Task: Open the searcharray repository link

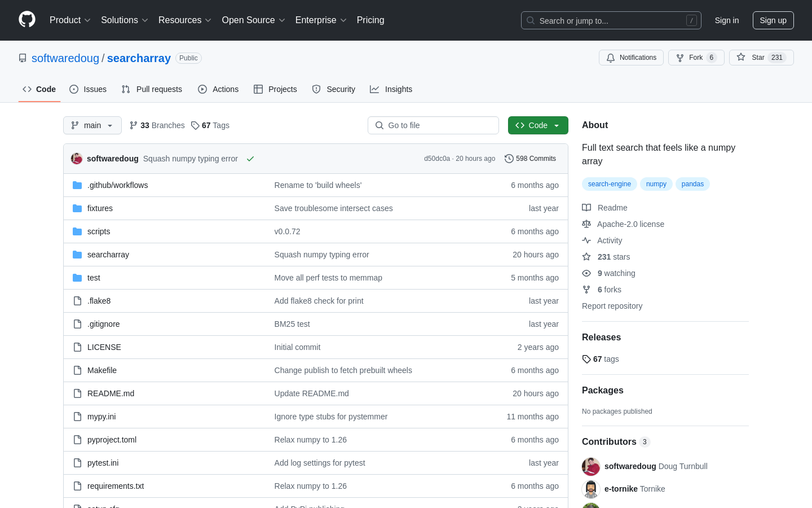Action: (x=139, y=58)
